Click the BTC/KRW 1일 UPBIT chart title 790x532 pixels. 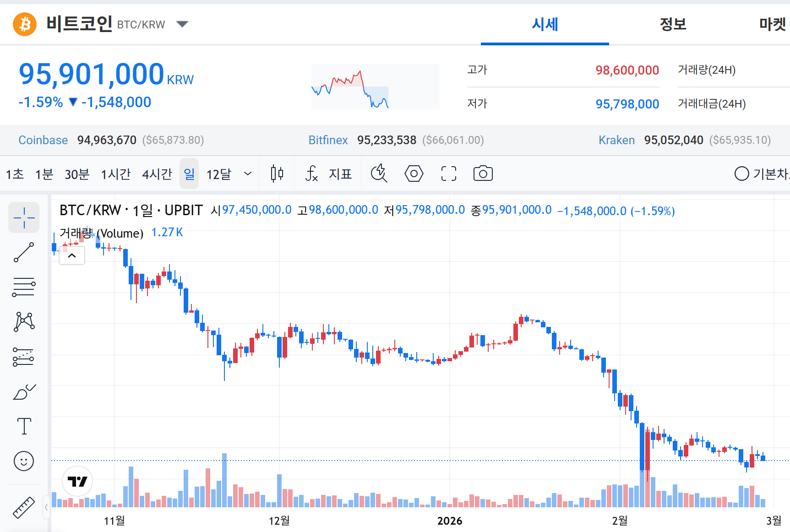(131, 210)
